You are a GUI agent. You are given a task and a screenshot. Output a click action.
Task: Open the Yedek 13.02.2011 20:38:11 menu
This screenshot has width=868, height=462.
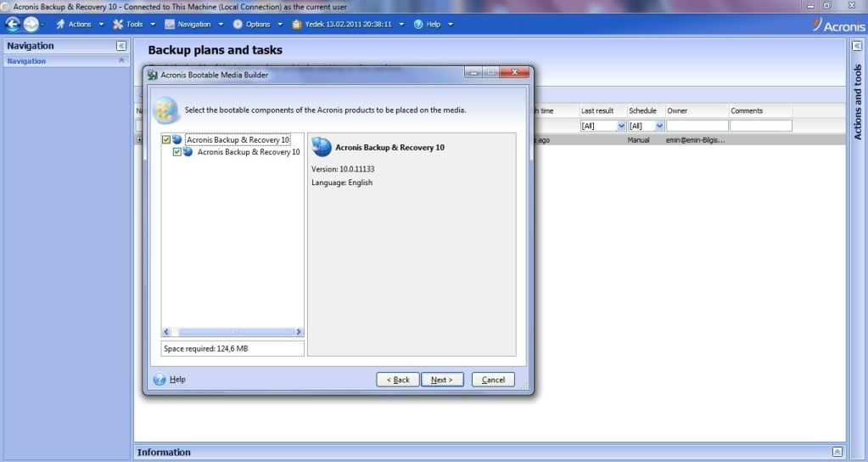tap(348, 25)
